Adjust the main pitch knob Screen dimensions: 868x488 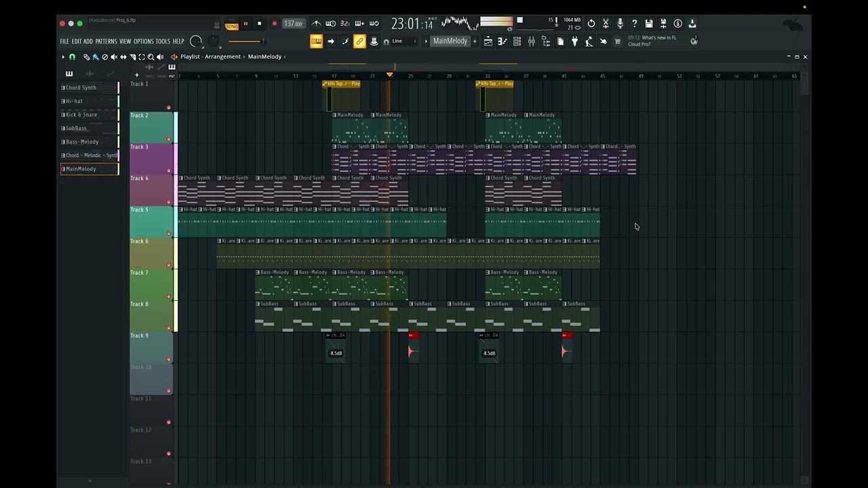click(x=213, y=41)
